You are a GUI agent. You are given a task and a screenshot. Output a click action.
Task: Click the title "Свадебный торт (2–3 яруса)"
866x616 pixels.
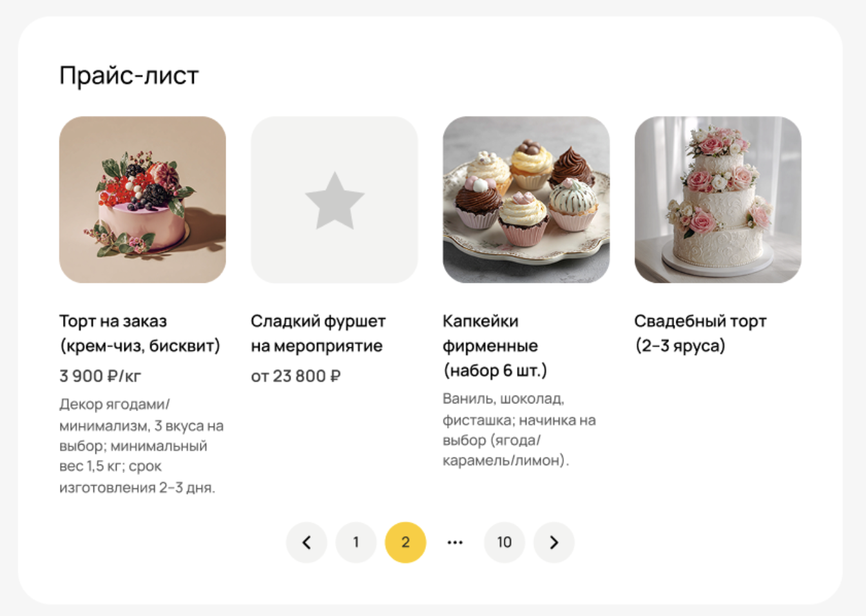pos(700,333)
